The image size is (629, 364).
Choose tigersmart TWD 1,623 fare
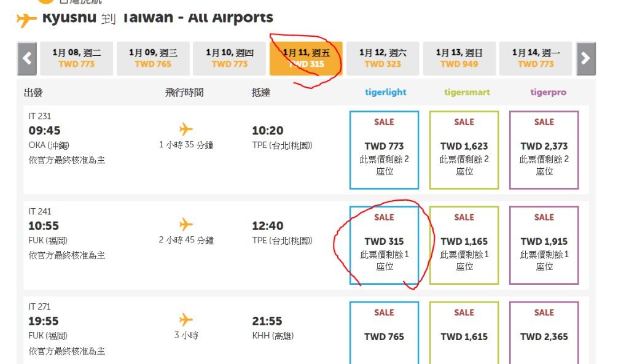[464, 150]
